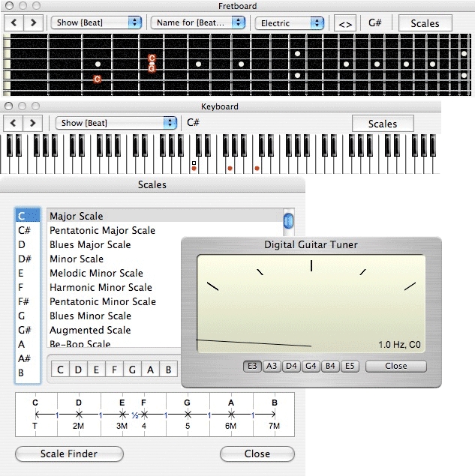Select root note F in the key list
This screenshot has width=475, height=476.
(28, 288)
